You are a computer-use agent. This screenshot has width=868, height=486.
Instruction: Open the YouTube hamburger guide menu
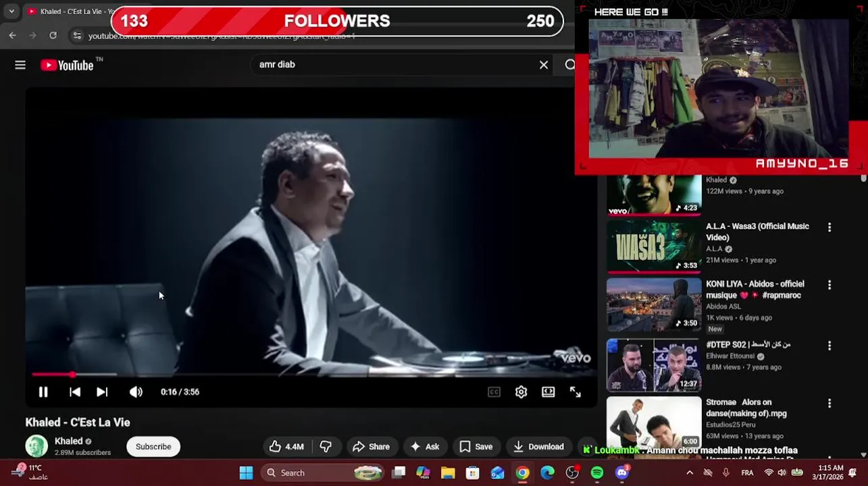[x=20, y=65]
